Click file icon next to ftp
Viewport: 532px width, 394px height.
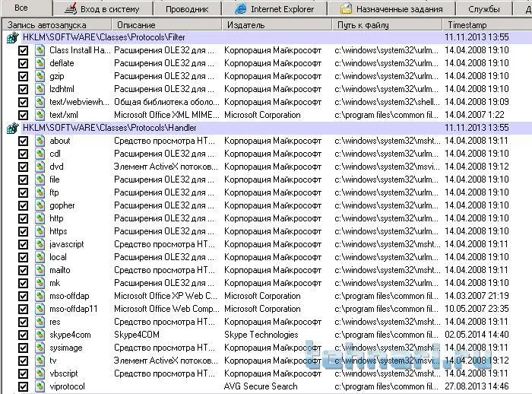pyautogui.click(x=40, y=192)
